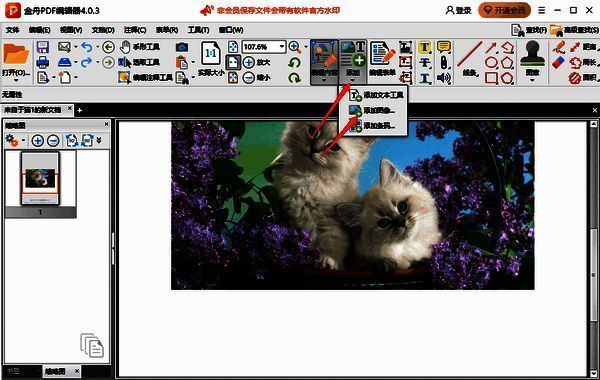Click the 开通会员 membership button
Image resolution: width=600 pixels, height=380 pixels.
tap(504, 10)
